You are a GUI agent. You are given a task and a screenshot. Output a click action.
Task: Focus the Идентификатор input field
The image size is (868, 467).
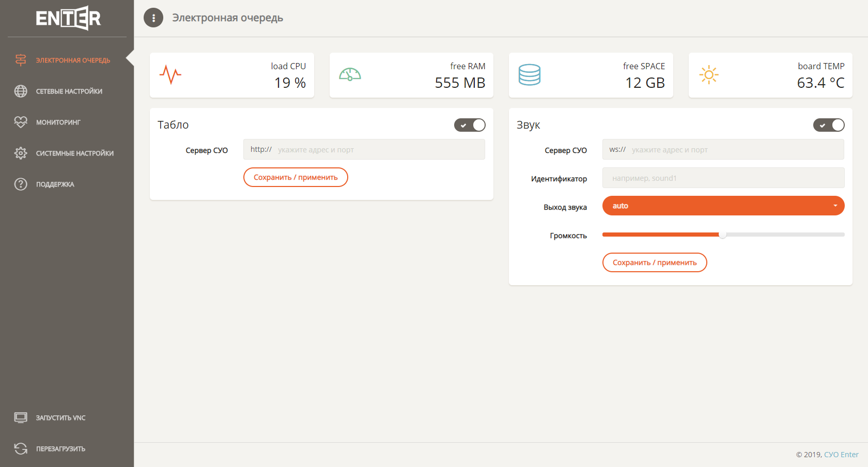coord(723,178)
